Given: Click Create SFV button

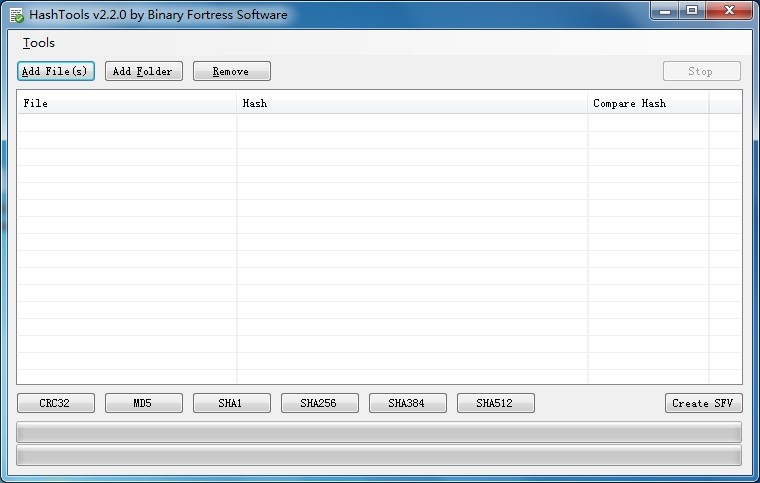Looking at the screenshot, I should coord(703,403).
